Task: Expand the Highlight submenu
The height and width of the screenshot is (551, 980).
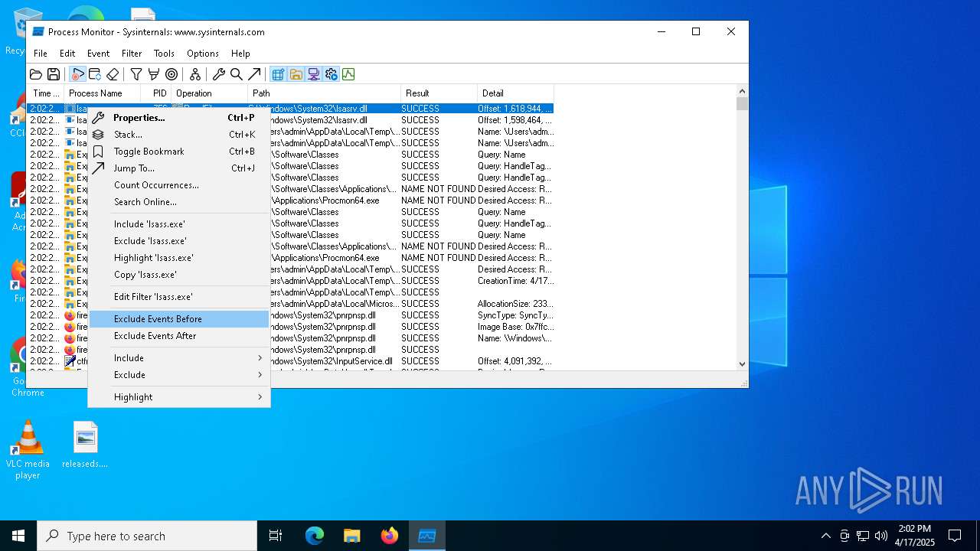Action: click(x=178, y=397)
